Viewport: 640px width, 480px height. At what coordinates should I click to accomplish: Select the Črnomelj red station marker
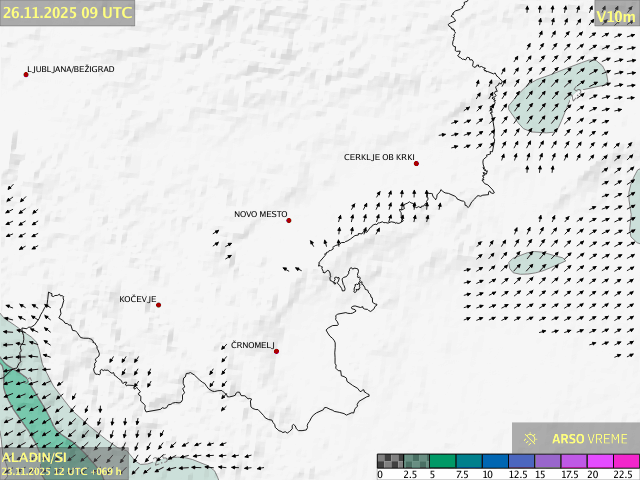276,351
